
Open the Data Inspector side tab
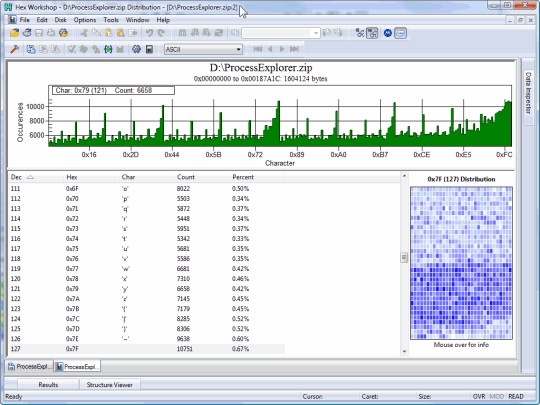528,93
